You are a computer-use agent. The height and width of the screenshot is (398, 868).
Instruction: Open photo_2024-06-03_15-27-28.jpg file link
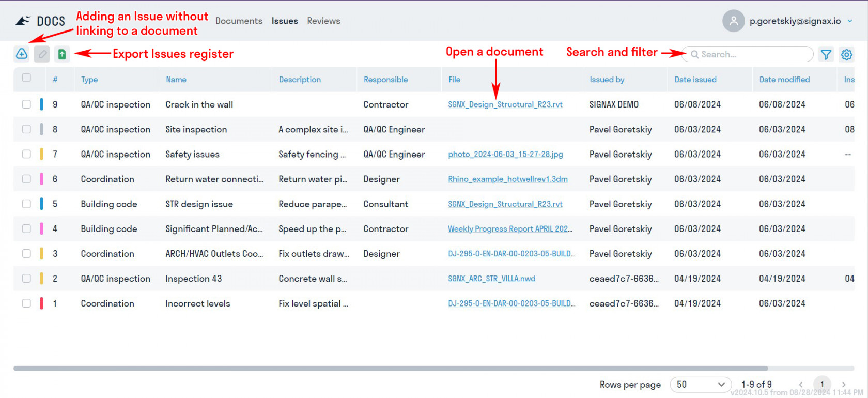pos(505,154)
